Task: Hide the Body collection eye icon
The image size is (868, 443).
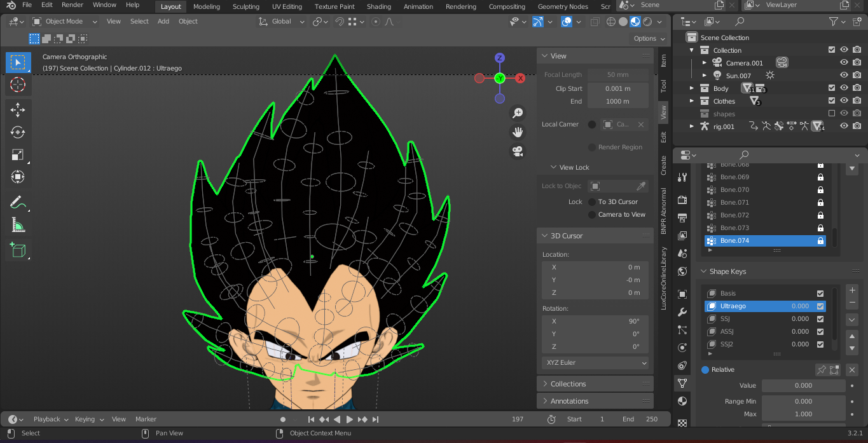Action: coord(844,88)
